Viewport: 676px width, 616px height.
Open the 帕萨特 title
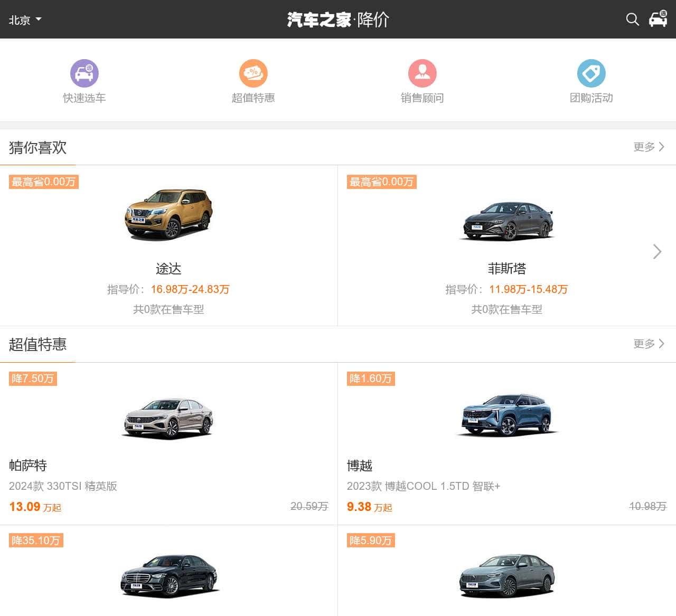[28, 466]
